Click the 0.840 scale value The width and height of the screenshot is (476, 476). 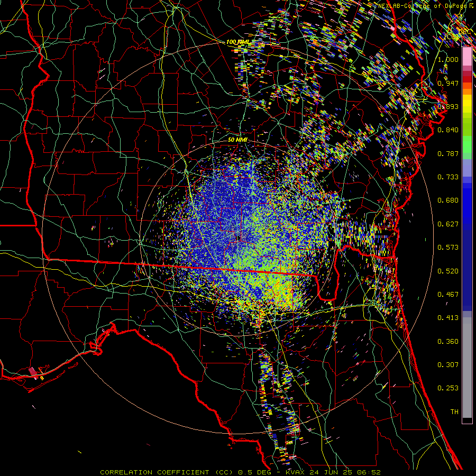click(448, 130)
